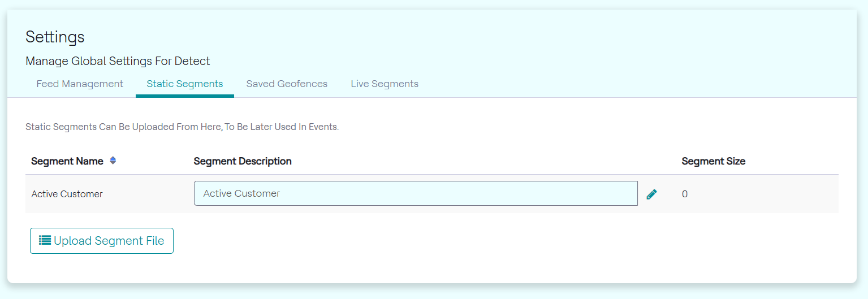868x299 pixels.
Task: Click the Segment Size column header
Action: point(713,161)
